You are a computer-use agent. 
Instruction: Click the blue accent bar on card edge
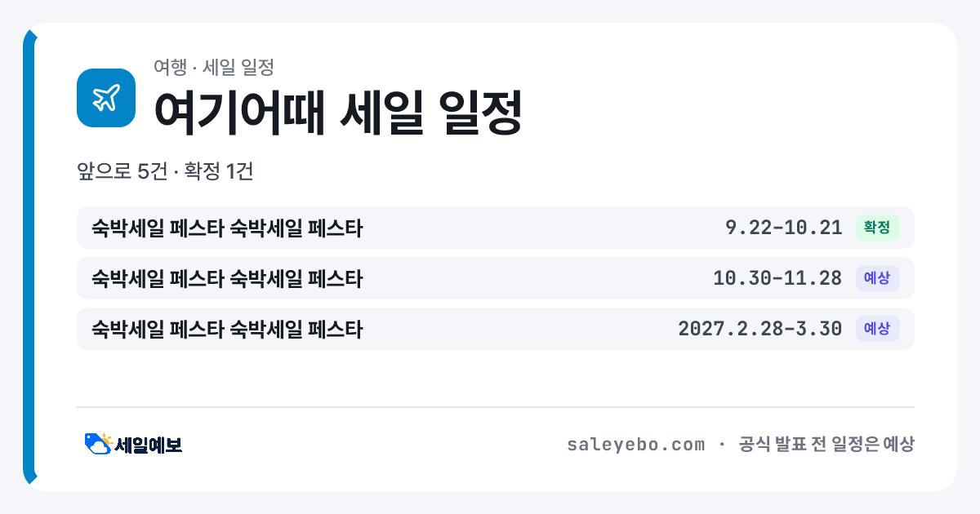pos(29,257)
